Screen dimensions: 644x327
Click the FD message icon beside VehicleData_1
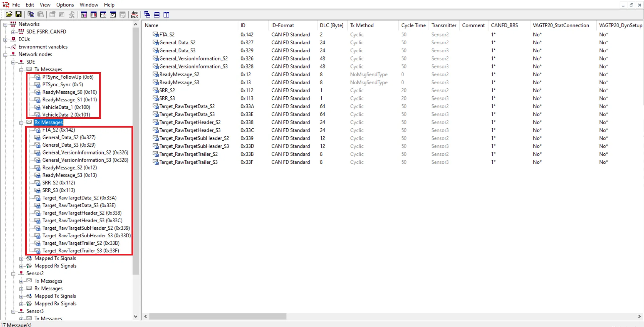pos(38,107)
